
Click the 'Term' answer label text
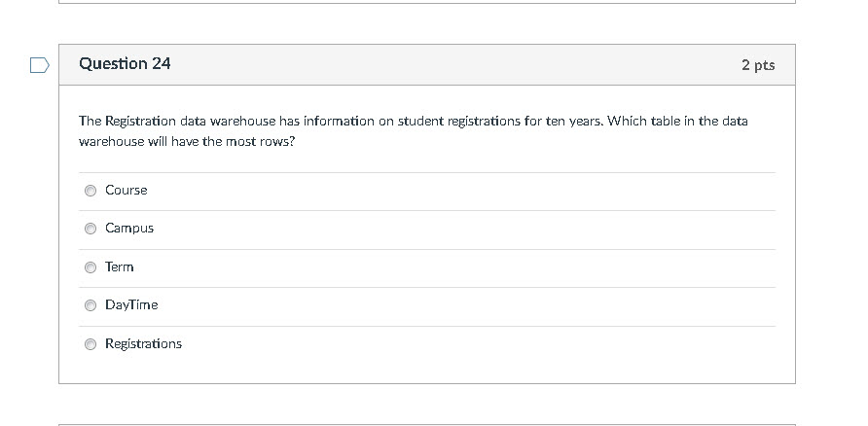click(x=120, y=267)
